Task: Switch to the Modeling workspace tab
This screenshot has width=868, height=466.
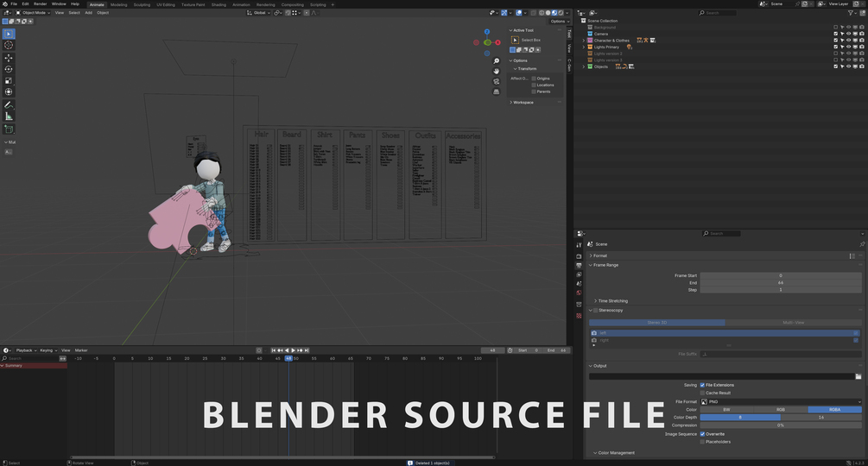Action: pyautogui.click(x=119, y=4)
